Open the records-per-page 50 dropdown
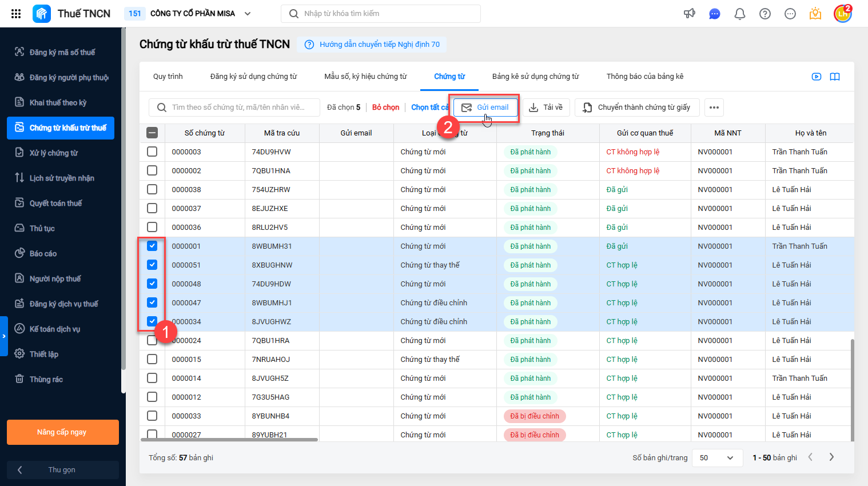This screenshot has width=868, height=486. 718,457
